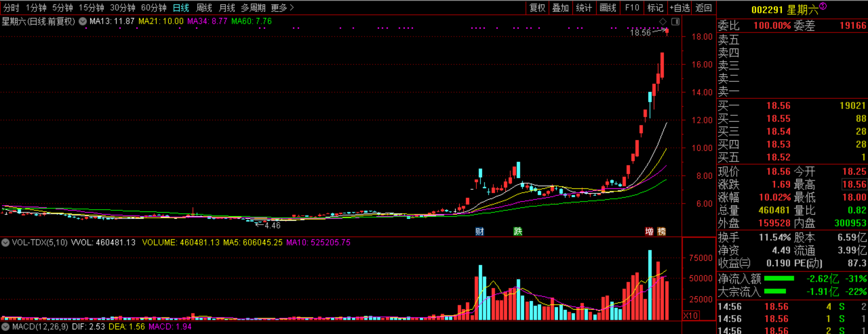Viewport: 868px width, 334px height.
Task: Click the 换手 11.54% value
Action: 774,237
